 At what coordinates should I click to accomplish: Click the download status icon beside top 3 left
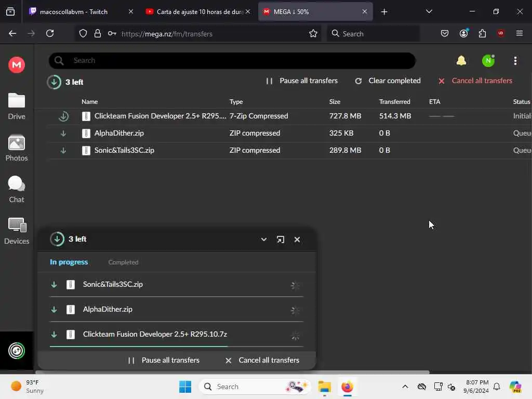point(54,82)
